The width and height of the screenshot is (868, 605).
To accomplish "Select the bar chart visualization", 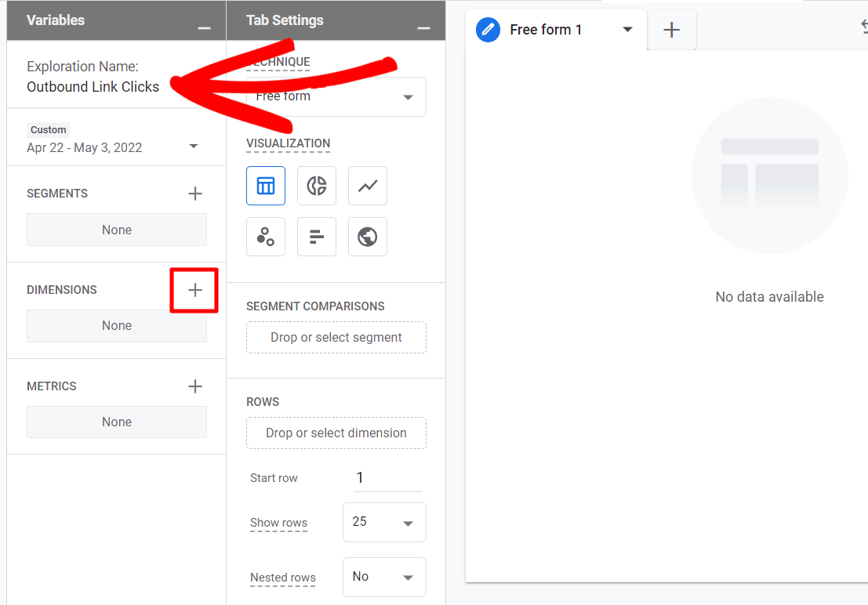I will [x=316, y=236].
